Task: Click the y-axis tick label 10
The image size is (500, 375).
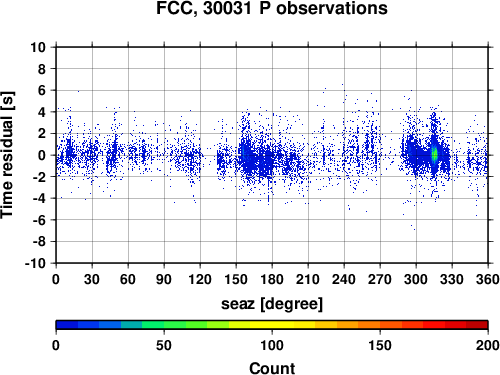Action: point(38,47)
